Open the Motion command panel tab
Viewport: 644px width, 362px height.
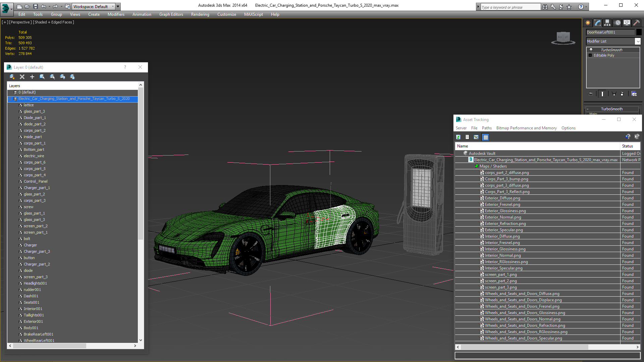click(x=618, y=23)
